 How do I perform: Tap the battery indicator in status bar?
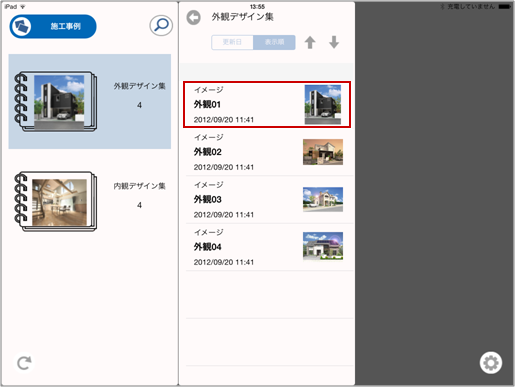click(504, 7)
